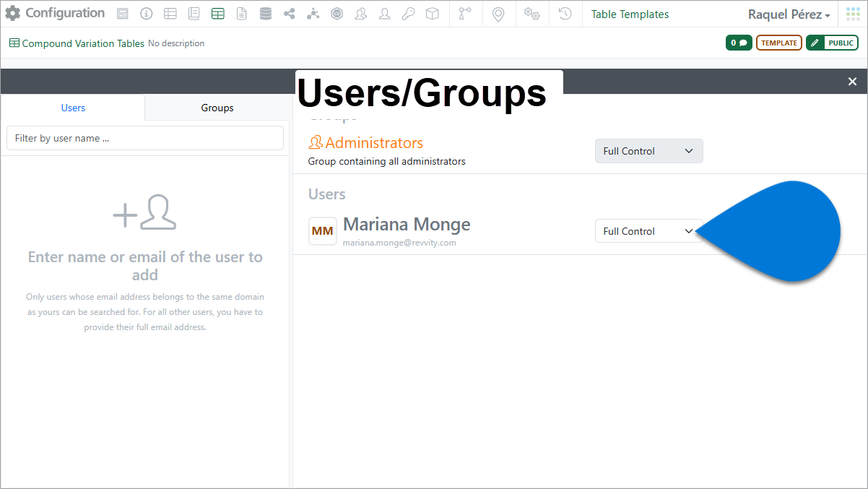Click the location pin icon in the toolbar
The image size is (868, 489).
498,13
